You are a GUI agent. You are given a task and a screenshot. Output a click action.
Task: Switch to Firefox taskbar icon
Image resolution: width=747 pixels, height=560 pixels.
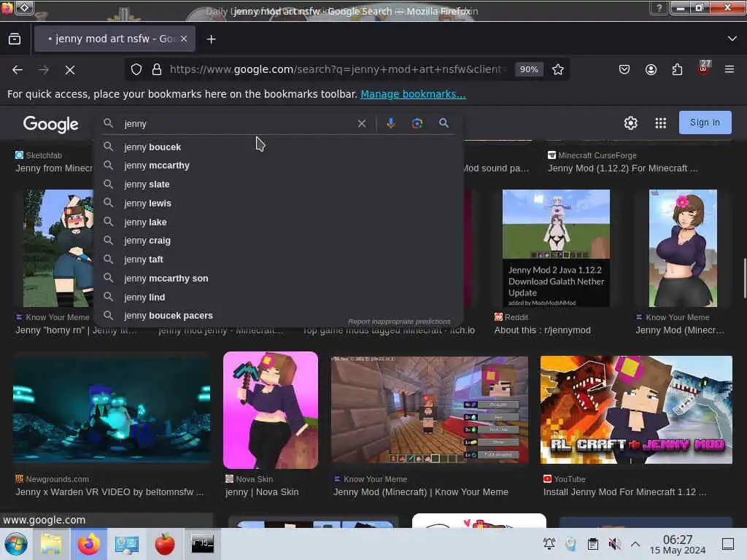tap(89, 544)
